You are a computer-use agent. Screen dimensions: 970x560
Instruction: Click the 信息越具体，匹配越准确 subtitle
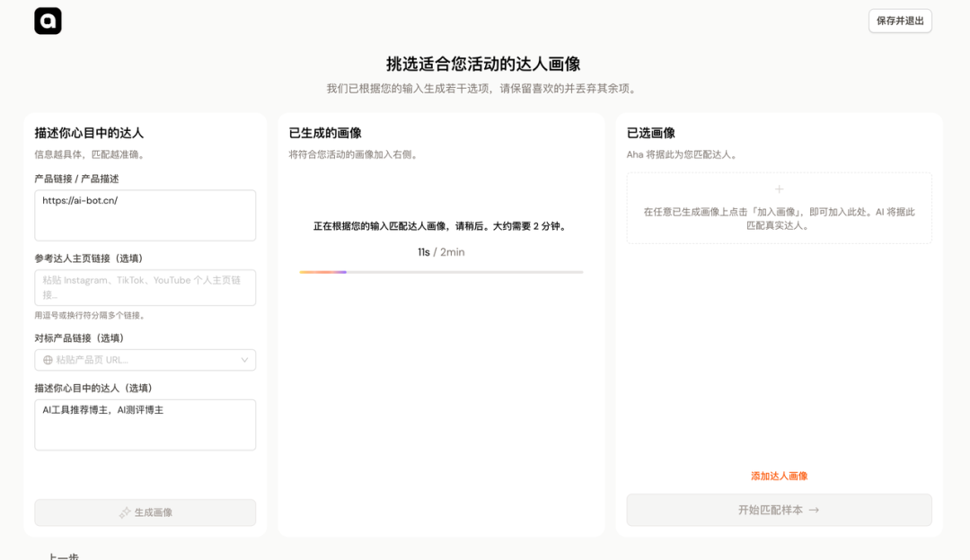click(x=91, y=154)
